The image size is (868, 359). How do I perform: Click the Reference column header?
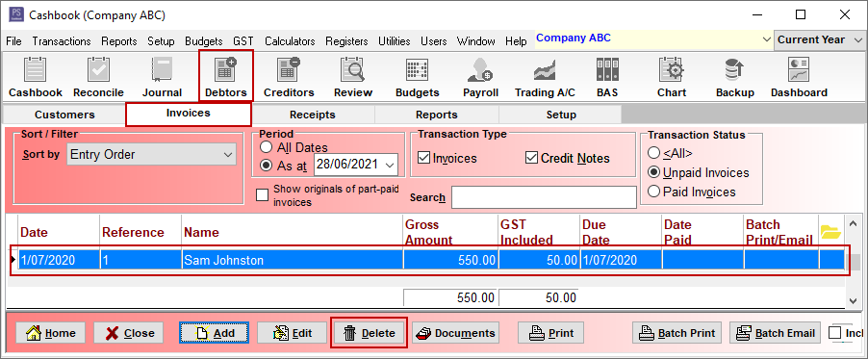click(x=140, y=232)
